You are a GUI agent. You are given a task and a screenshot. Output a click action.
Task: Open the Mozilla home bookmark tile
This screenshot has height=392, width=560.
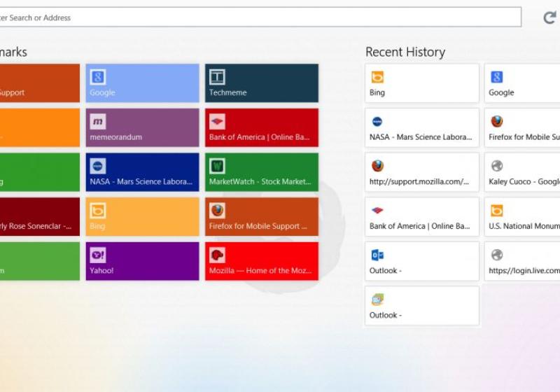[261, 261]
